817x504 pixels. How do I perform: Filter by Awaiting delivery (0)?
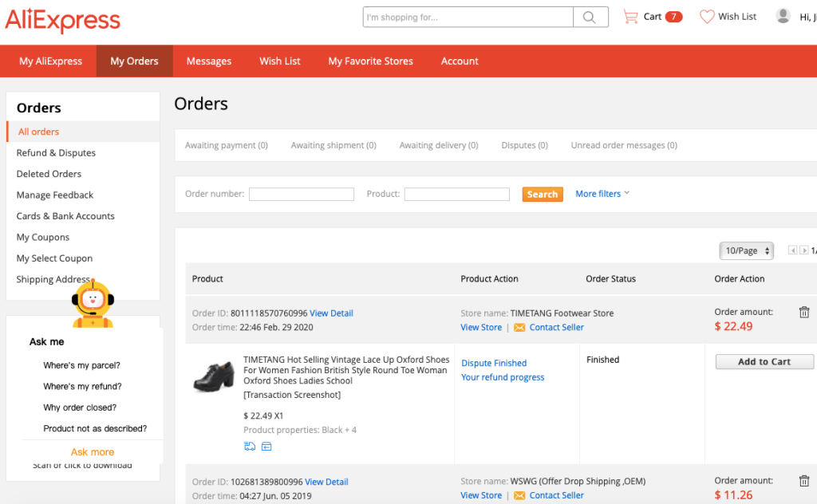tap(439, 145)
